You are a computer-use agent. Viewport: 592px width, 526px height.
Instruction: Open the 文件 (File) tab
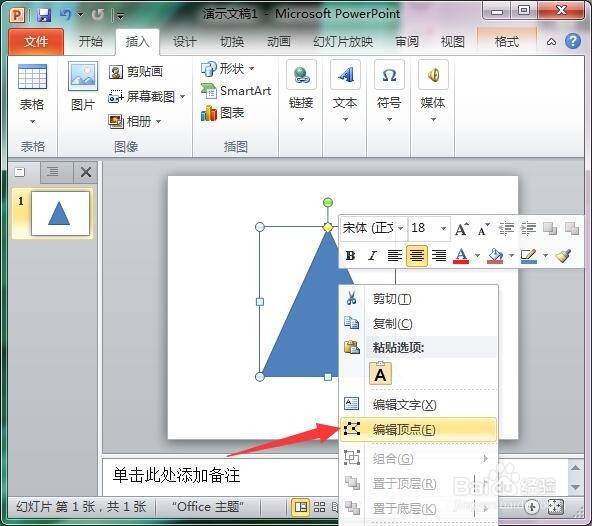[36, 42]
